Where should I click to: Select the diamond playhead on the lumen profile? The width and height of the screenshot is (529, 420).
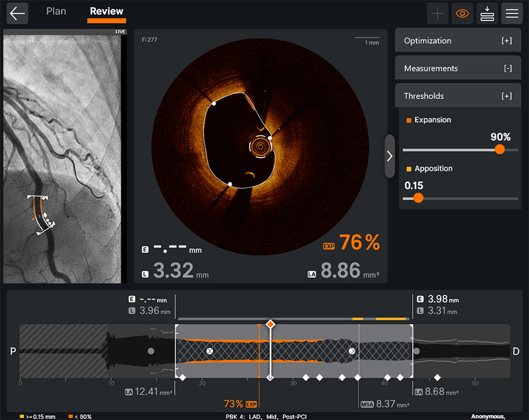point(270,325)
